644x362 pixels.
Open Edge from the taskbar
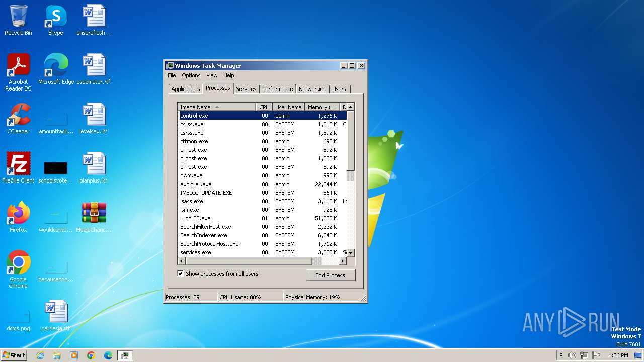tap(108, 355)
